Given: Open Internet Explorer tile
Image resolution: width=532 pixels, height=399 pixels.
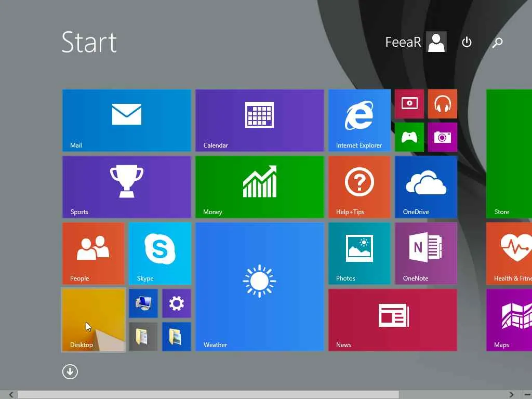Looking at the screenshot, I should [360, 121].
